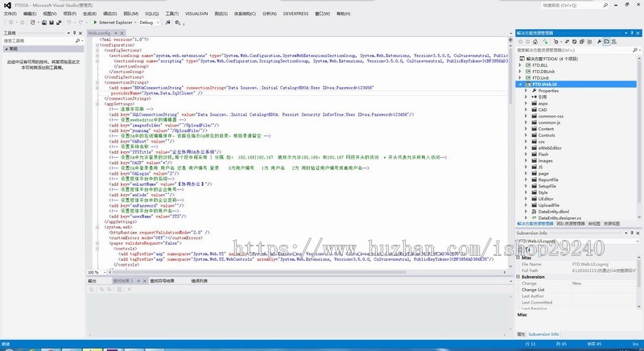Collapse the Subversion category in property grid
The width and height of the screenshot is (644, 351).
click(518, 277)
